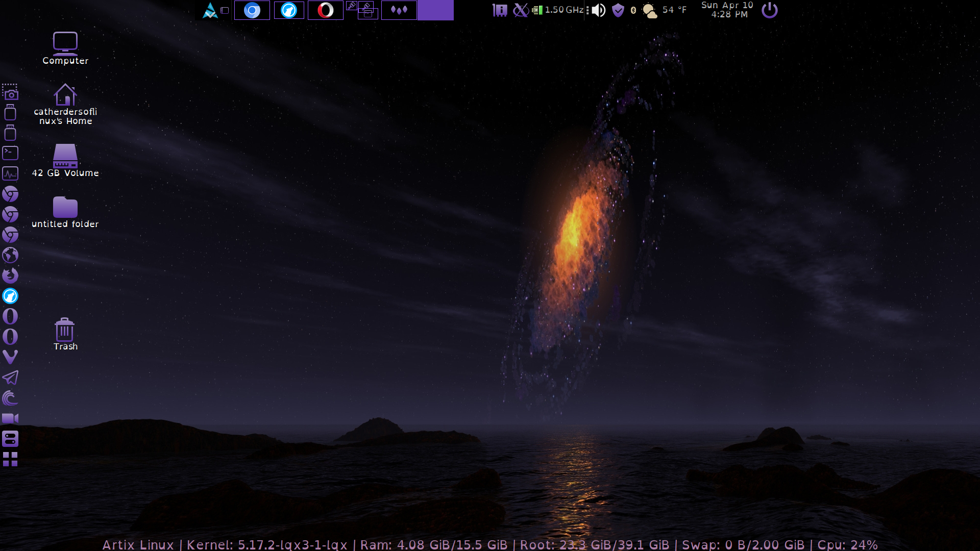Switch to the Opera taskbar window
This screenshot has height=551, width=980.
(x=326, y=10)
